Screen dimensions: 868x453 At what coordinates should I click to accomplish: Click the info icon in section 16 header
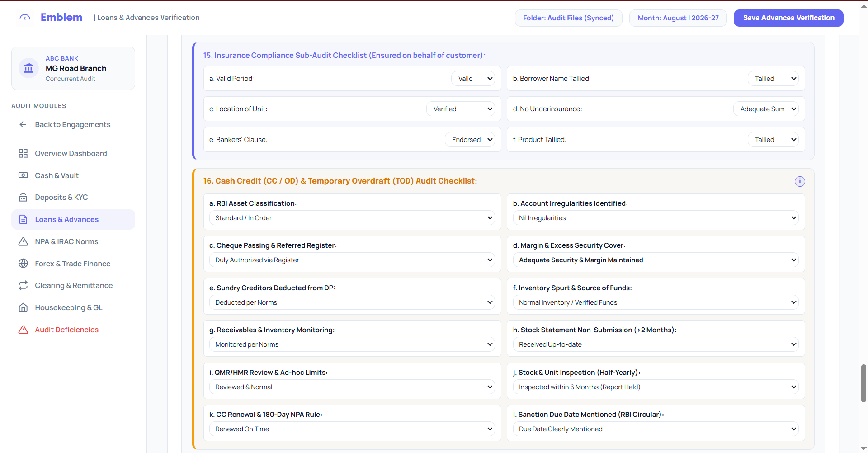[x=800, y=181]
